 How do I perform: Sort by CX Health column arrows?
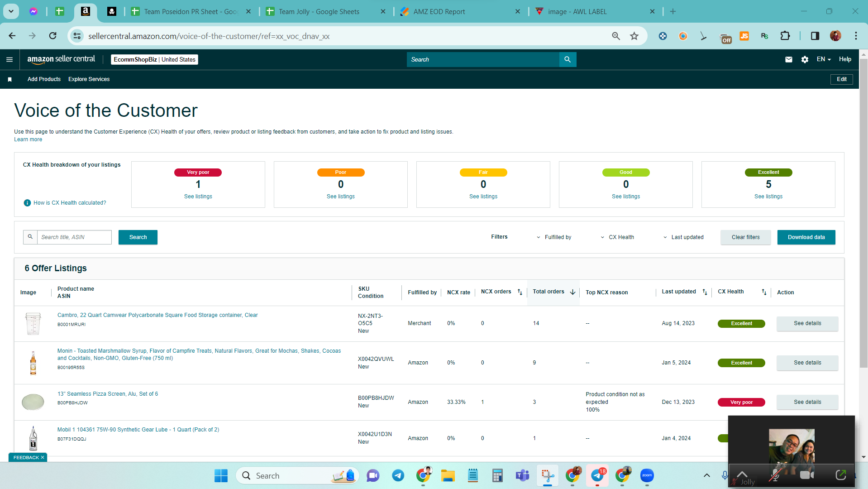pos(764,292)
